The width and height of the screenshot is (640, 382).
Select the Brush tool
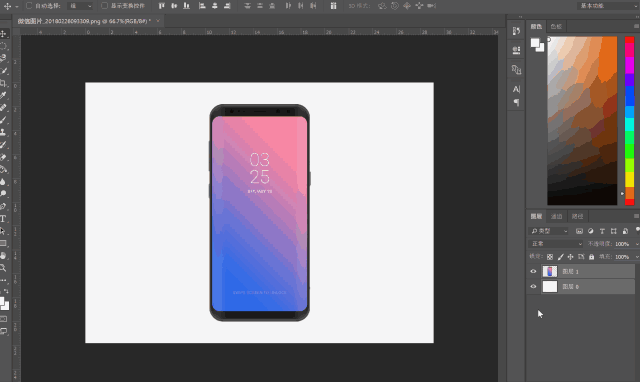pyautogui.click(x=3, y=120)
